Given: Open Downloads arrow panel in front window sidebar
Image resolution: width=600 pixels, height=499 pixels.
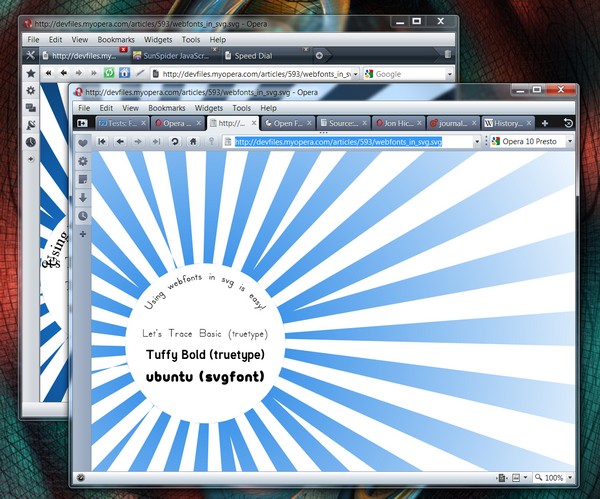Looking at the screenshot, I should point(83,197).
